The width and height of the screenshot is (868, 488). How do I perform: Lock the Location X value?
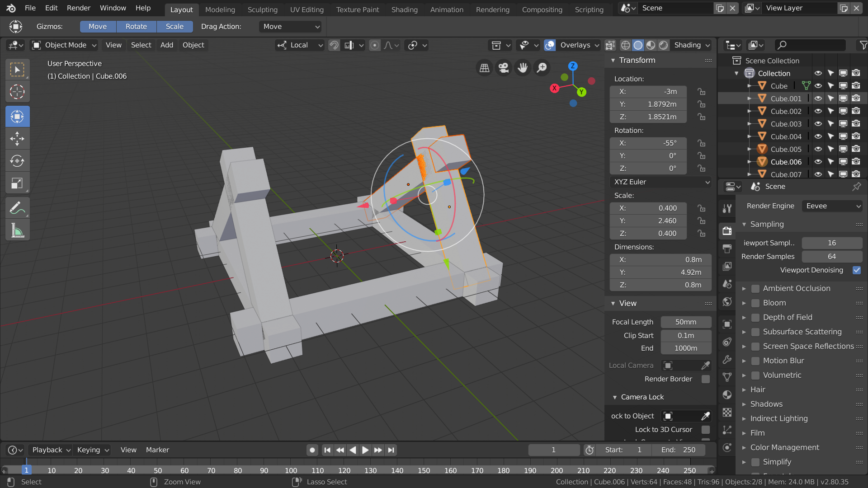[701, 92]
